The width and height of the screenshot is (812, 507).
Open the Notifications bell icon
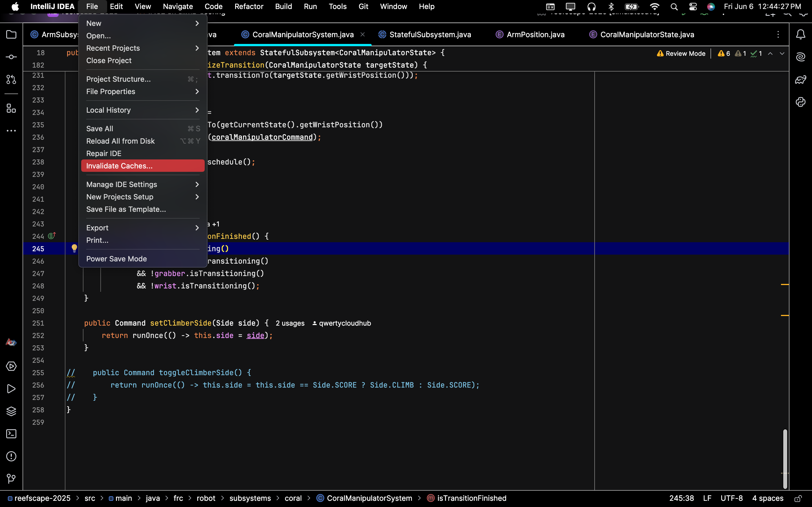point(801,35)
